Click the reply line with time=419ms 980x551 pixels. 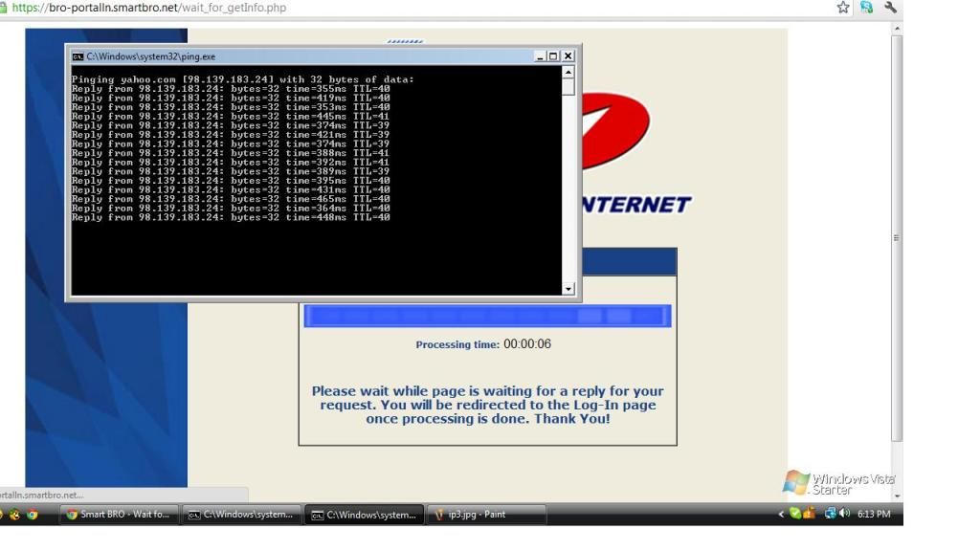(231, 99)
